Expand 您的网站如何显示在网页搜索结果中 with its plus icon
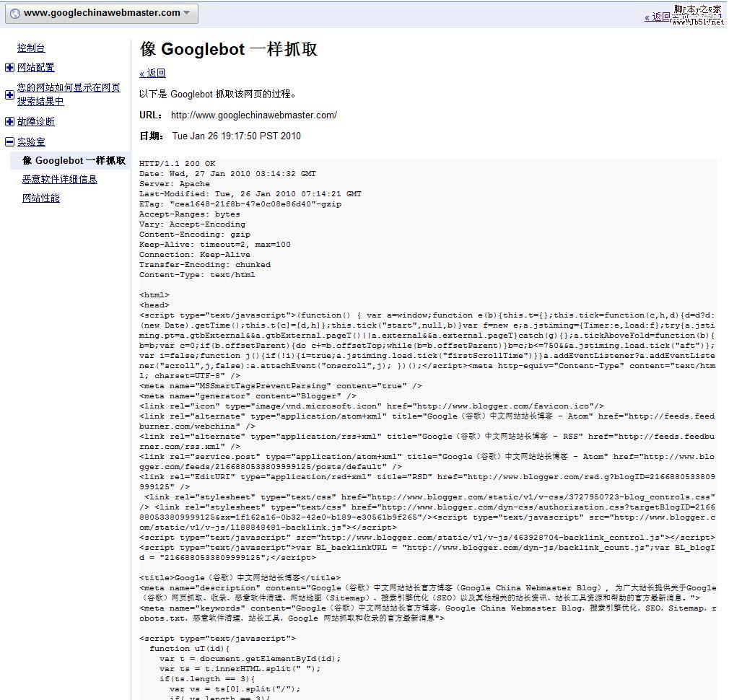The image size is (729, 700). click(9, 95)
